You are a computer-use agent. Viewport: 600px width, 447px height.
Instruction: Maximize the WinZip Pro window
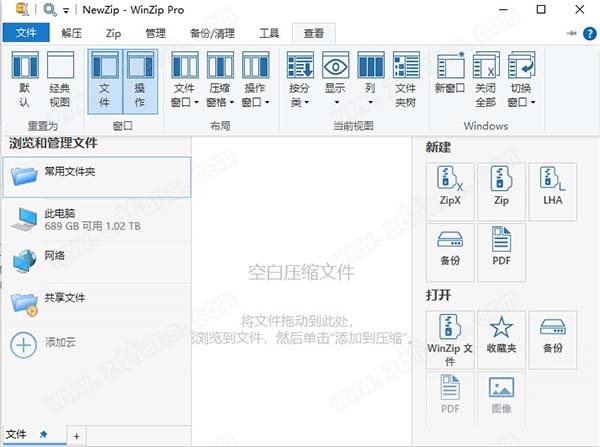(x=541, y=10)
